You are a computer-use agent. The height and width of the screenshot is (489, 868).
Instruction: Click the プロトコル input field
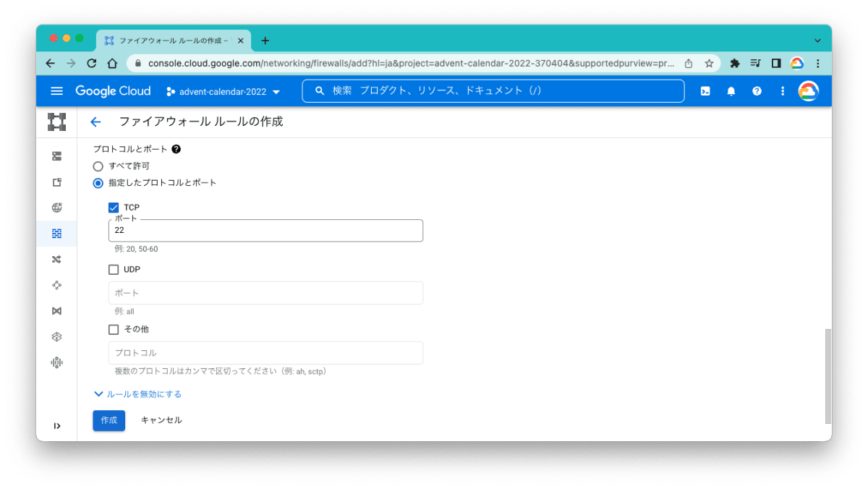265,353
